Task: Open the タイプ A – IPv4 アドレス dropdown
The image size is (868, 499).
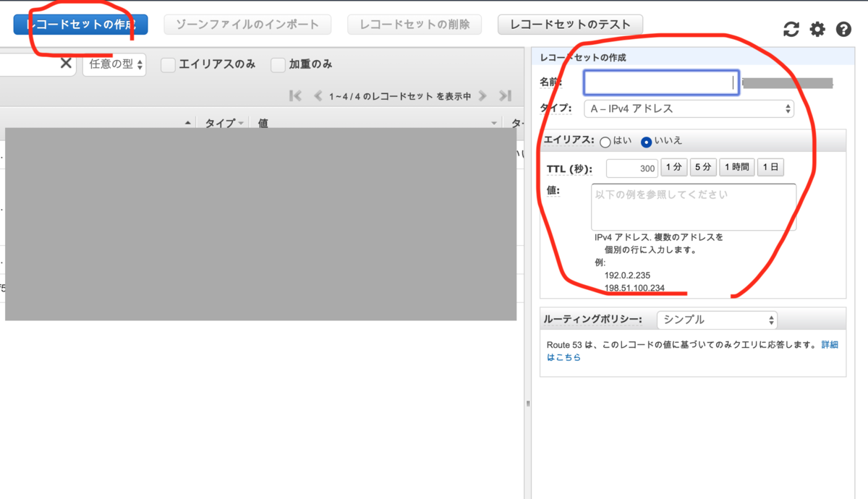Action: (689, 109)
